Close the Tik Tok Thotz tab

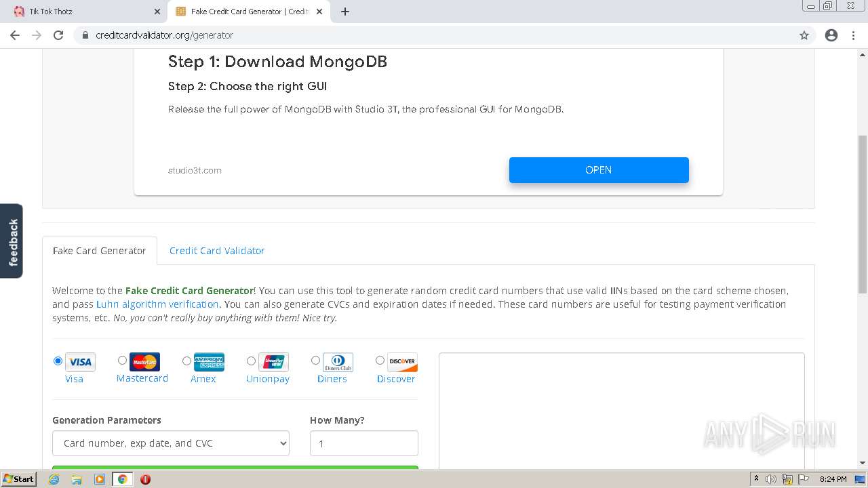coord(157,12)
